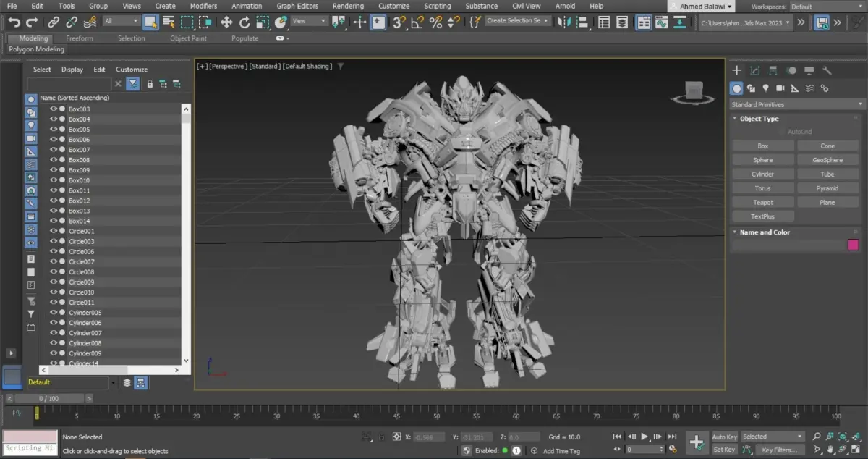
Task: Click the Teapot primitive button
Action: pyautogui.click(x=762, y=203)
